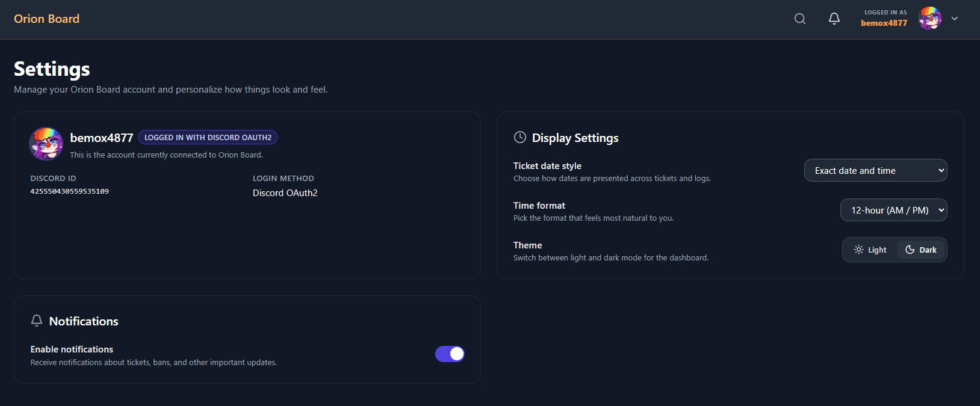Click the large avatar in the account card
This screenshot has height=406, width=980.
(46, 144)
